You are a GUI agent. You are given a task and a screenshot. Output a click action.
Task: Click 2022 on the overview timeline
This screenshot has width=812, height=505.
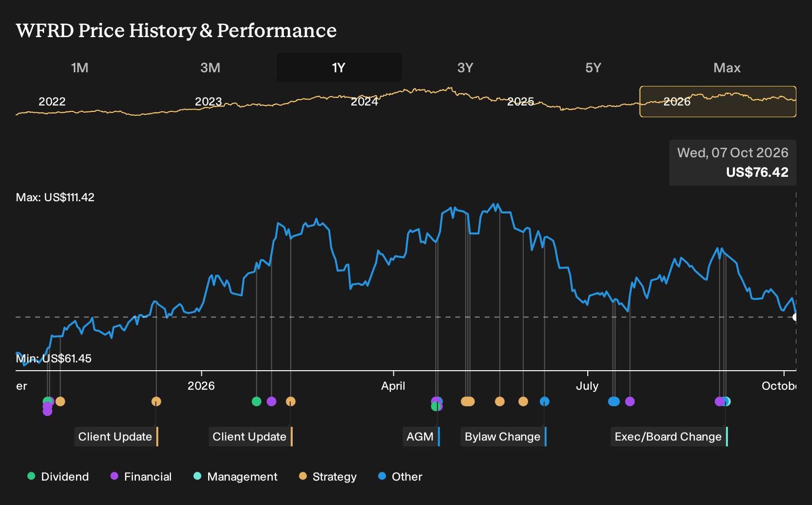point(52,102)
